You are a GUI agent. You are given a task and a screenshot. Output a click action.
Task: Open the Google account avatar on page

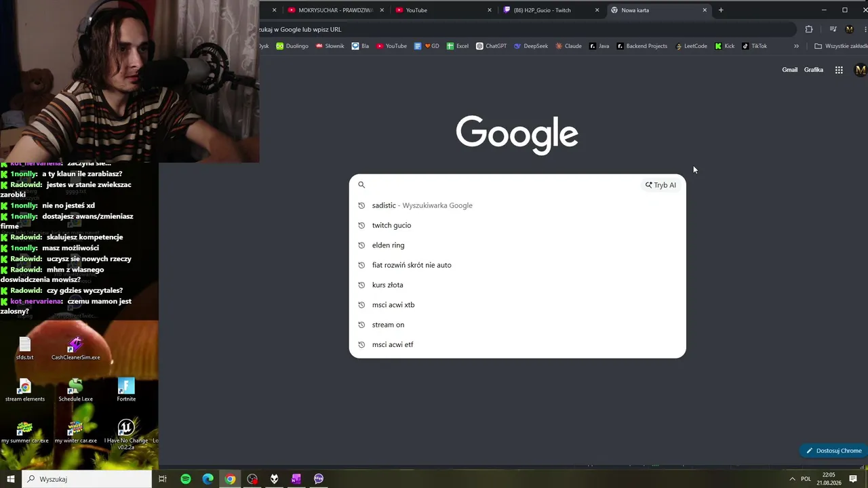(861, 70)
